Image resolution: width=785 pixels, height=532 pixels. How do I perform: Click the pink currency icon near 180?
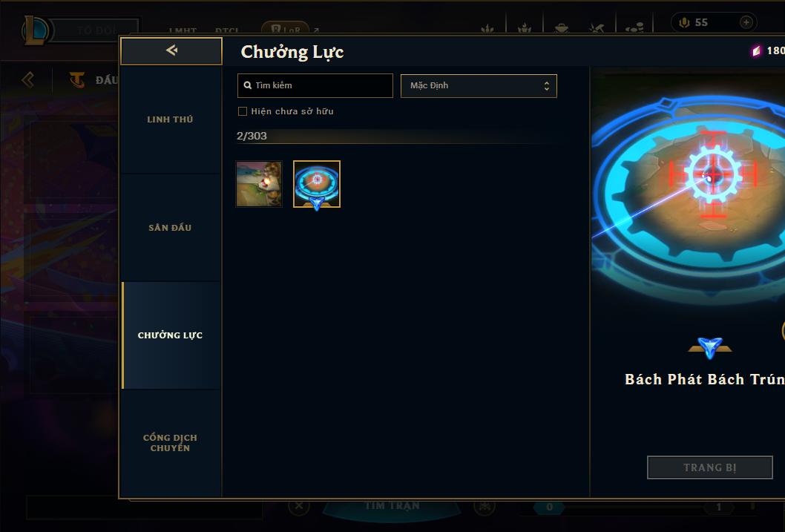[x=757, y=50]
